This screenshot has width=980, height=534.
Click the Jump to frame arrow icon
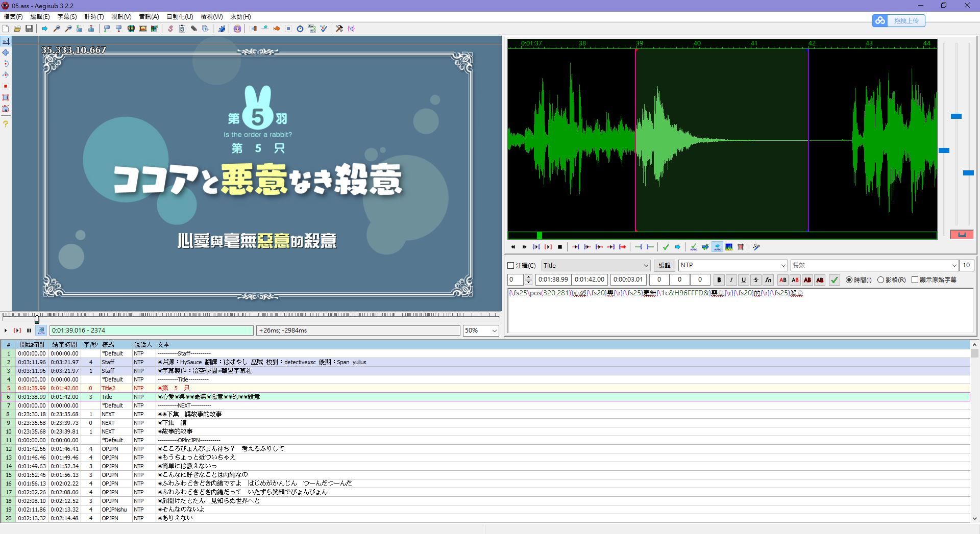45,29
